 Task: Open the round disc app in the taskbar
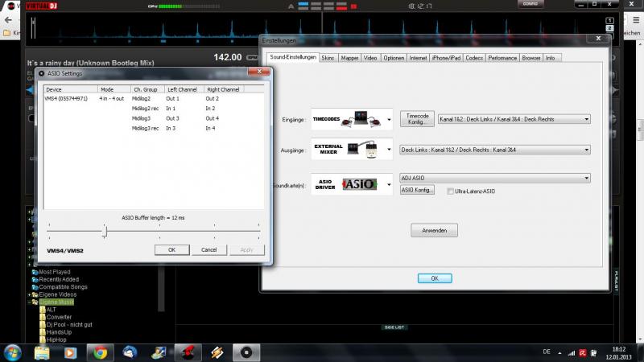pyautogui.click(x=246, y=352)
